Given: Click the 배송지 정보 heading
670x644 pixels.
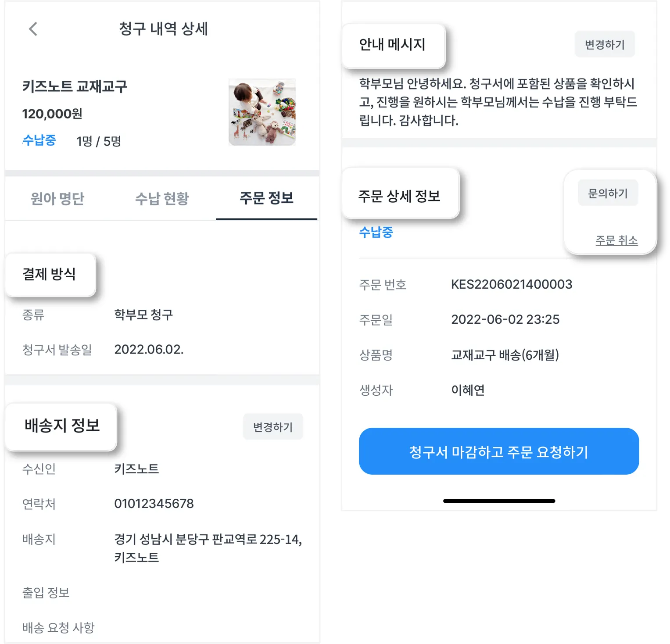Looking at the screenshot, I should [x=61, y=426].
